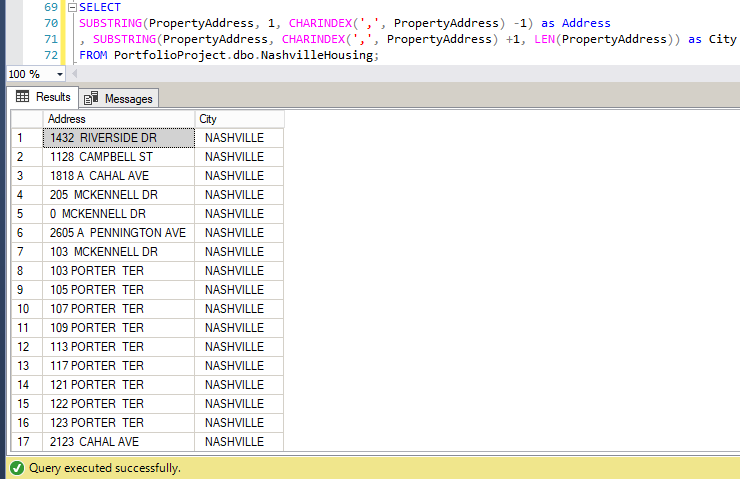The image size is (740, 479).
Task: Open the 100 % zoom dropdown
Action: [x=61, y=75]
